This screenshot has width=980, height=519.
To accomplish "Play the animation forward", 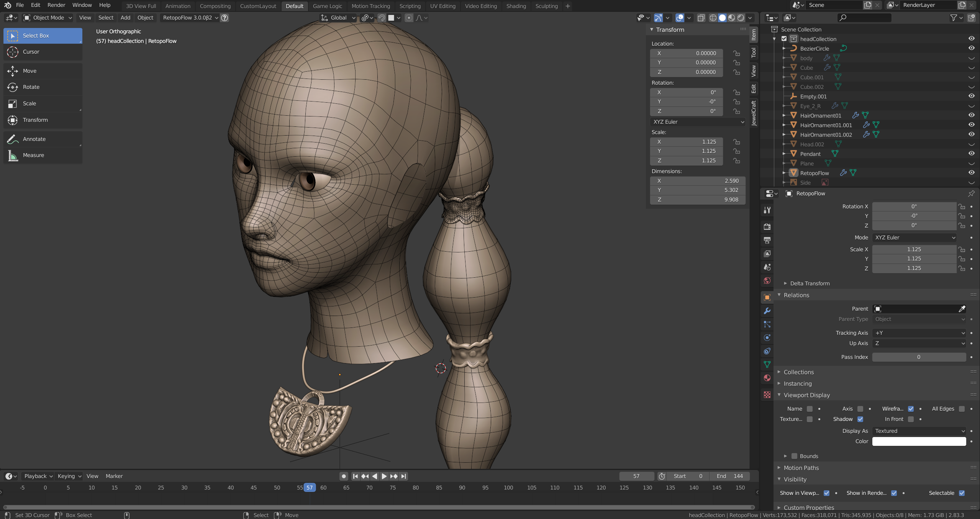I will coord(384,476).
